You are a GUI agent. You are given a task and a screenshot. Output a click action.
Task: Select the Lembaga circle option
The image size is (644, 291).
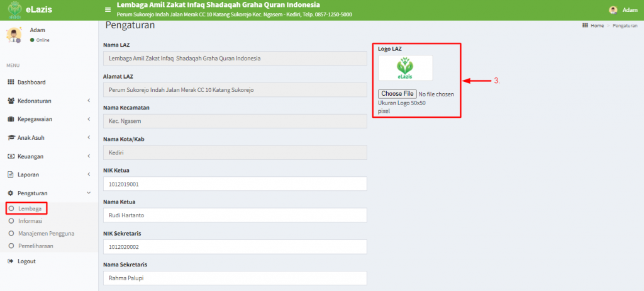click(11, 208)
